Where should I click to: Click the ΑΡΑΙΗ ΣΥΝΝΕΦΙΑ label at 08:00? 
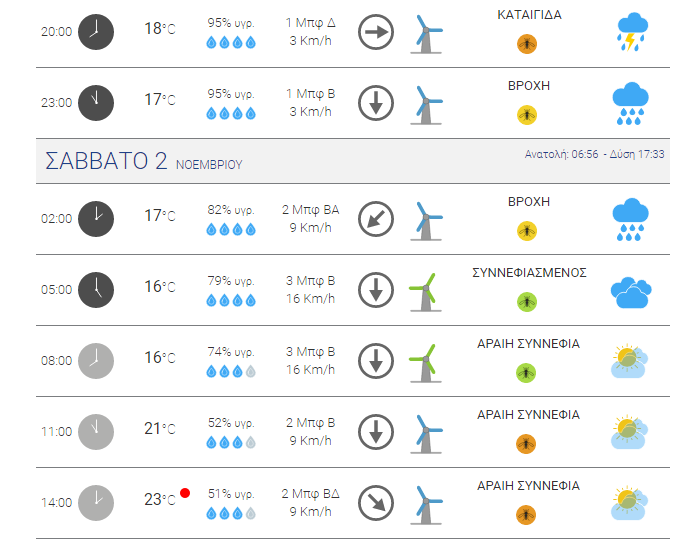point(528,344)
